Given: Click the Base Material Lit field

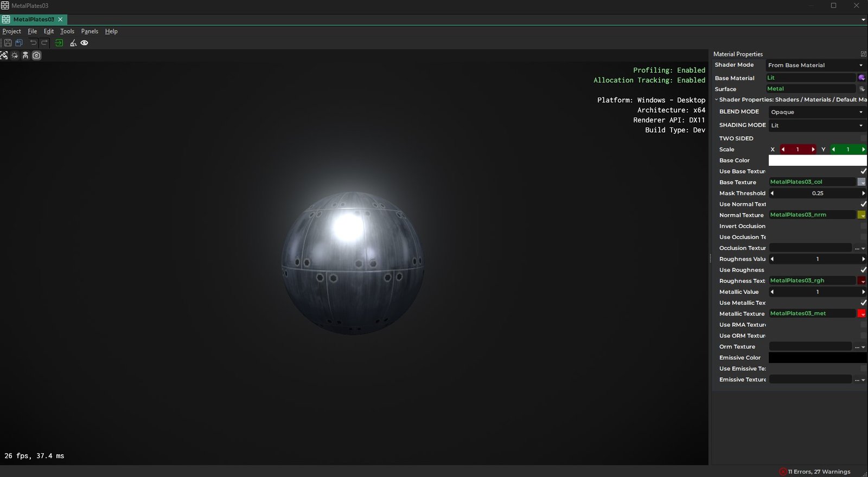Looking at the screenshot, I should point(810,78).
